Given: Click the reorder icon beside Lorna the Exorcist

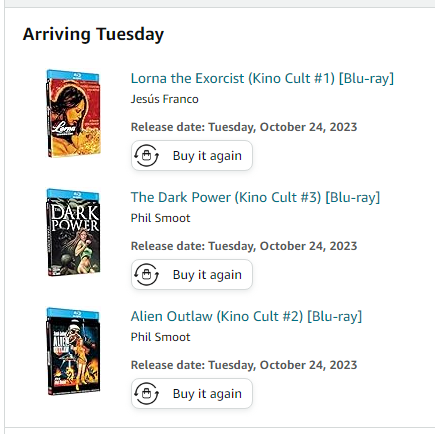Looking at the screenshot, I should 146,155.
